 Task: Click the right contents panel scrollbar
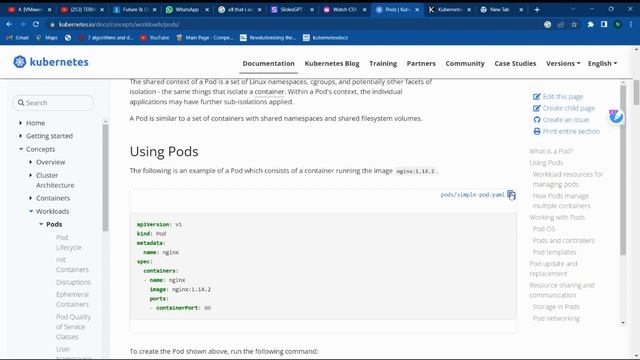click(623, 169)
